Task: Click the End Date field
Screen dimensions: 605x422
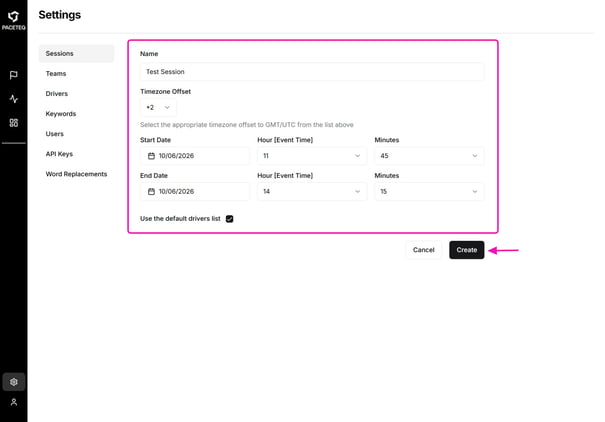Action: [x=195, y=191]
